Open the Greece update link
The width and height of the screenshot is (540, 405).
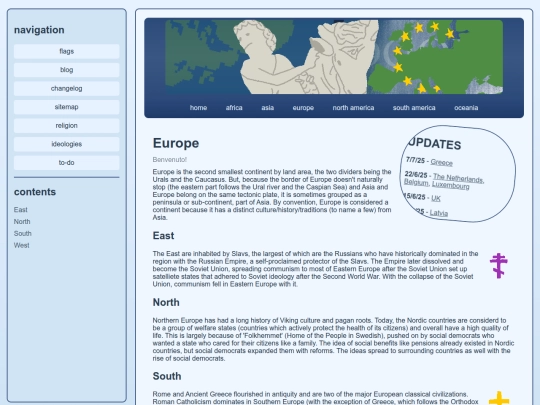pos(442,162)
